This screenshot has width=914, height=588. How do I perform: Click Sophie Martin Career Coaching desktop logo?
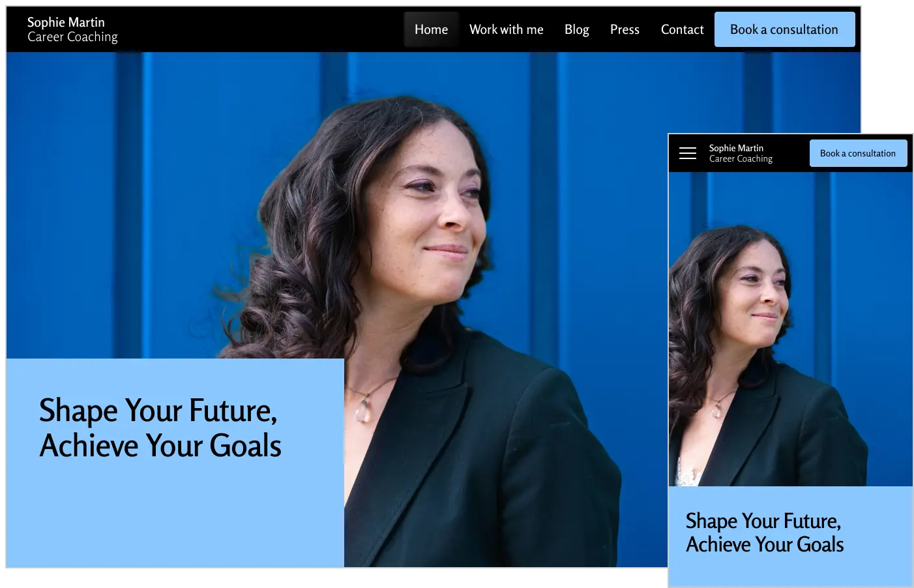72,29
